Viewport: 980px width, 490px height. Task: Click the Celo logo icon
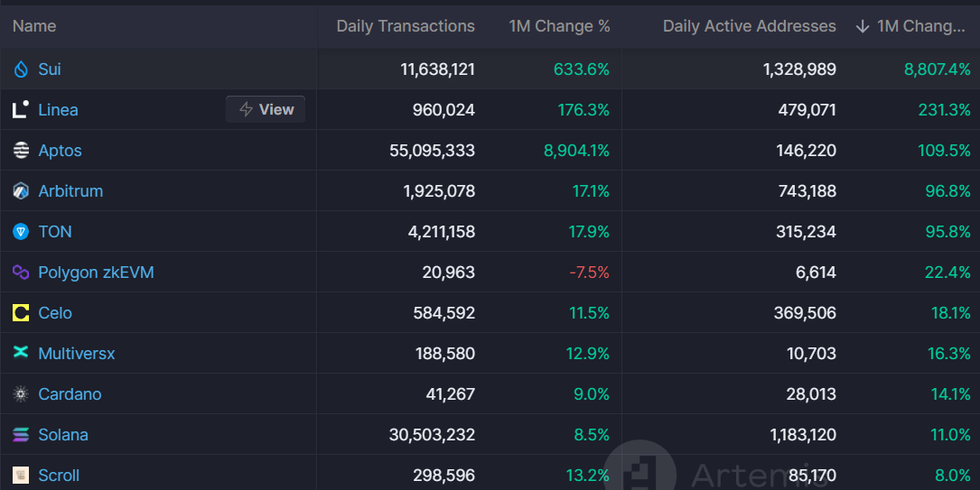coord(21,313)
